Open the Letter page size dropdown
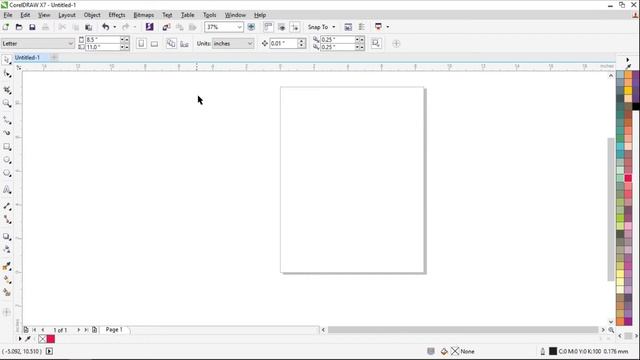The width and height of the screenshot is (640, 360). coord(70,43)
